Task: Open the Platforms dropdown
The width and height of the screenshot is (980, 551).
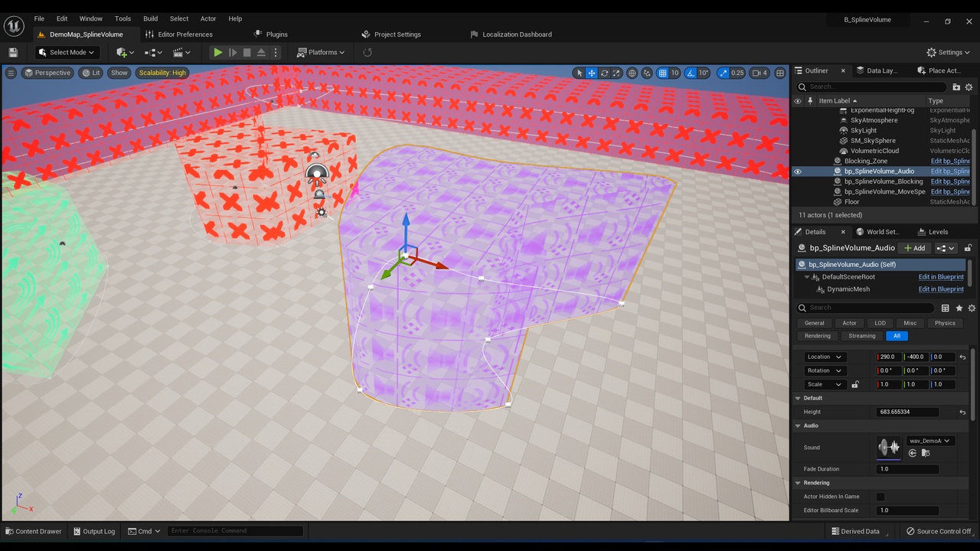Action: pyautogui.click(x=321, y=52)
